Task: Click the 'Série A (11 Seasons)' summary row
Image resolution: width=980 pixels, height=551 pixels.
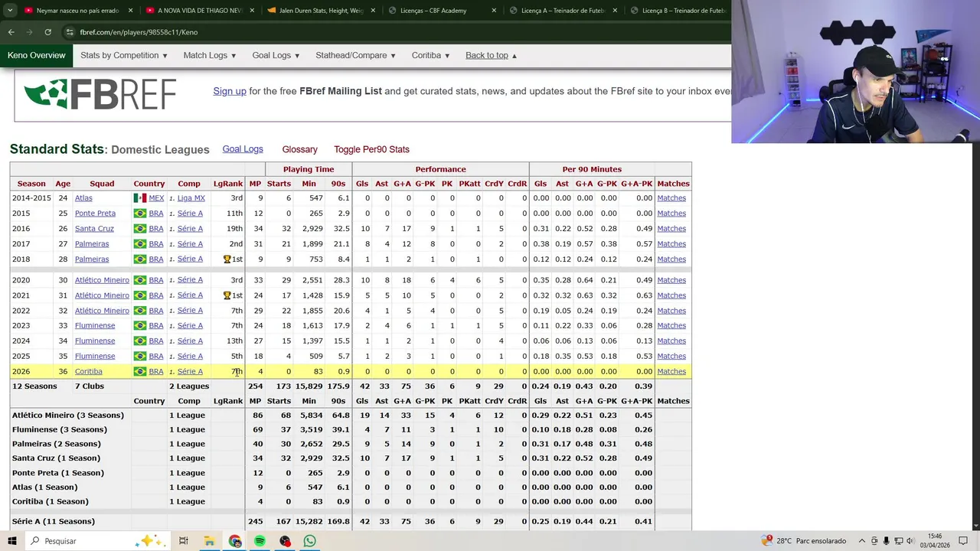Action: point(351,521)
